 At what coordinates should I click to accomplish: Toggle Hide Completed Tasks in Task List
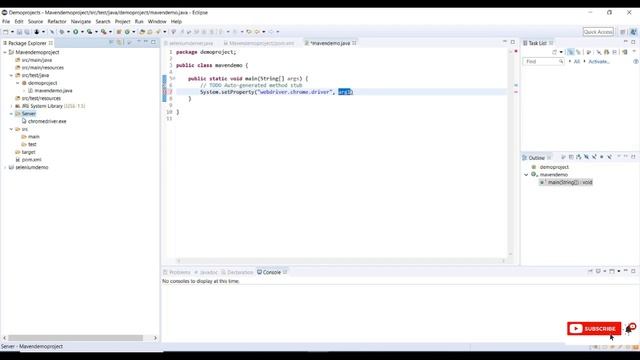(599, 52)
